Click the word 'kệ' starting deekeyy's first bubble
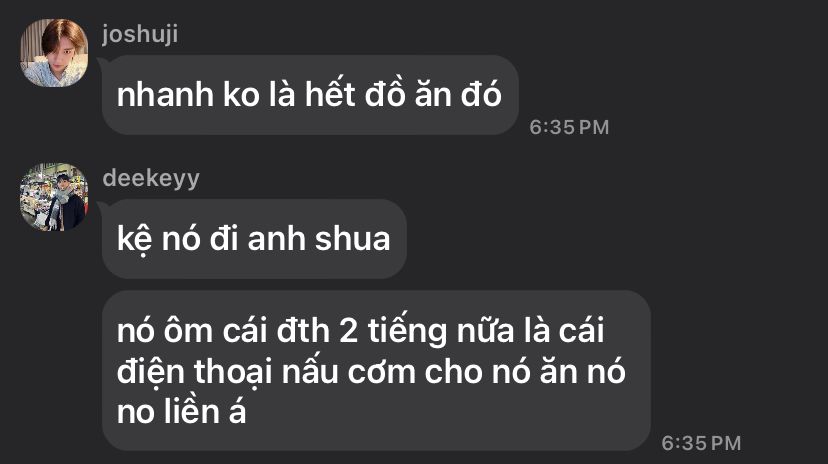The image size is (828, 464). 135,240
